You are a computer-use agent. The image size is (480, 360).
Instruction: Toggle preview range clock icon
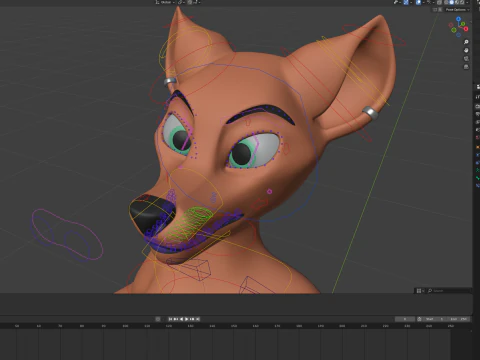pos(419,319)
